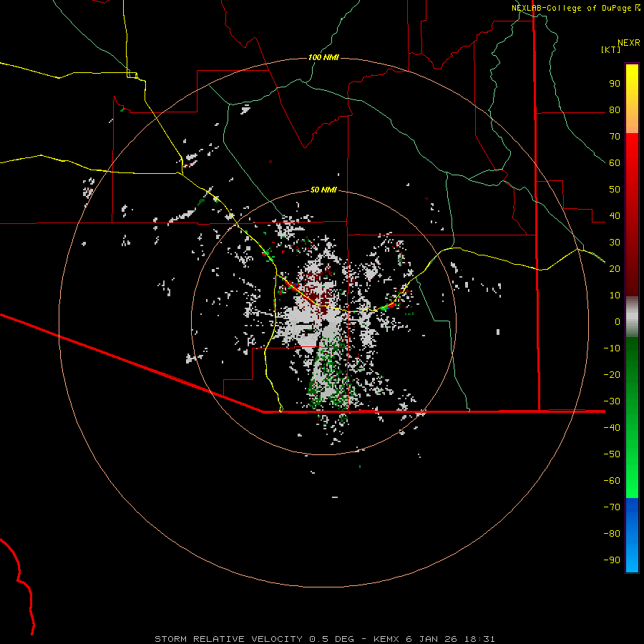Select the 30 value on velocity scale
Viewport: 644px width, 644px height.
[x=615, y=243]
